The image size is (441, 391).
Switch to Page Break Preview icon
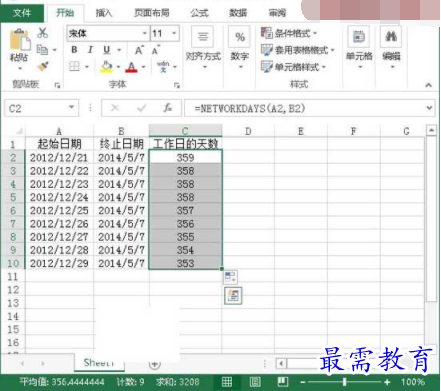(283, 382)
